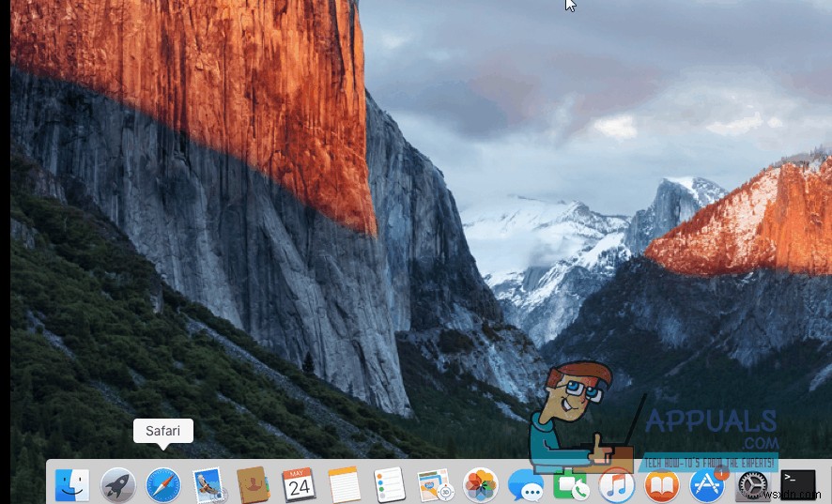Launch Terminal from the dock

798,485
